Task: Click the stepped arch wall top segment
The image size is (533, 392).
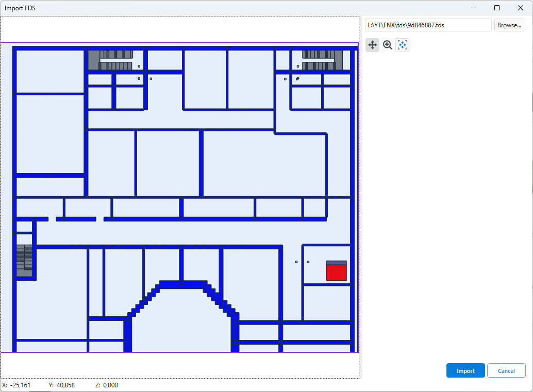Action: pos(183,284)
